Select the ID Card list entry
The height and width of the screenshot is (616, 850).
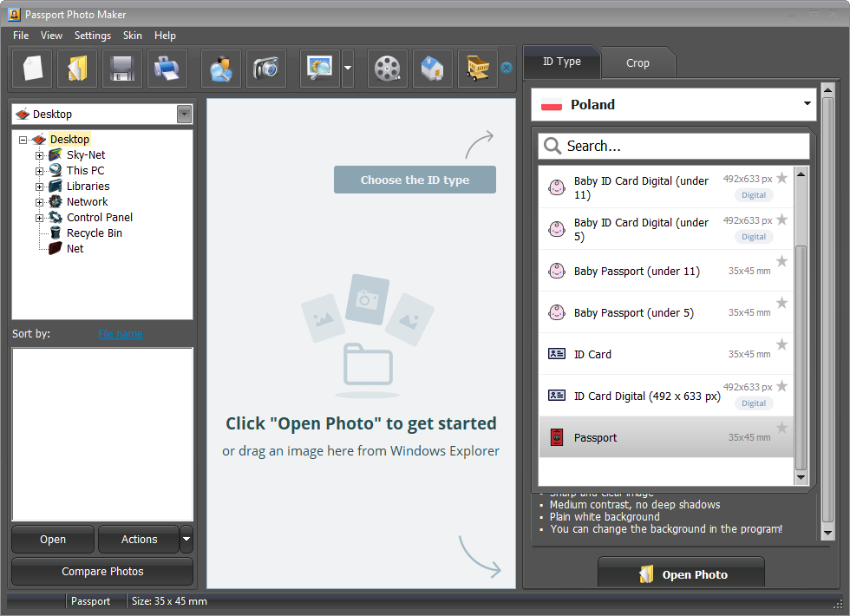(666, 354)
